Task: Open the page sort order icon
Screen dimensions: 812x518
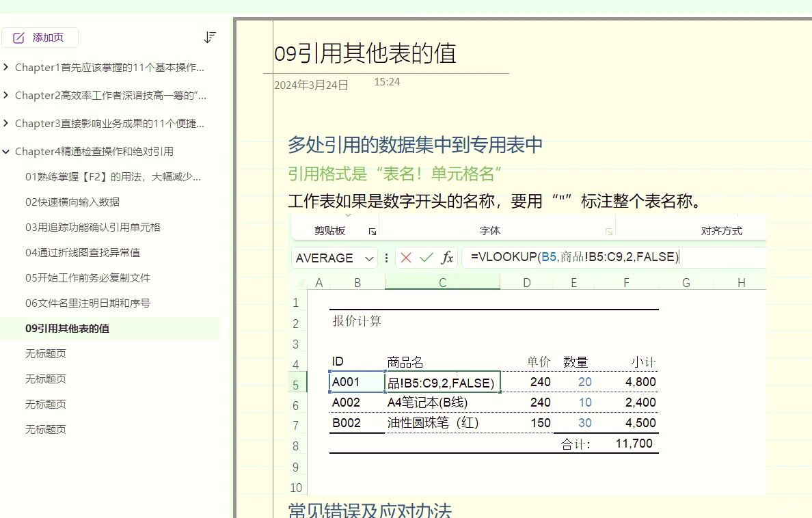Action: pyautogui.click(x=210, y=38)
